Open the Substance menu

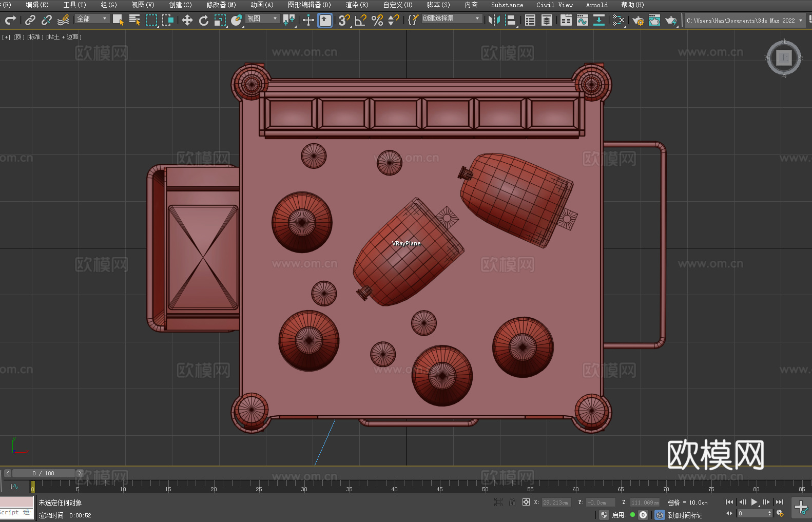pyautogui.click(x=507, y=5)
